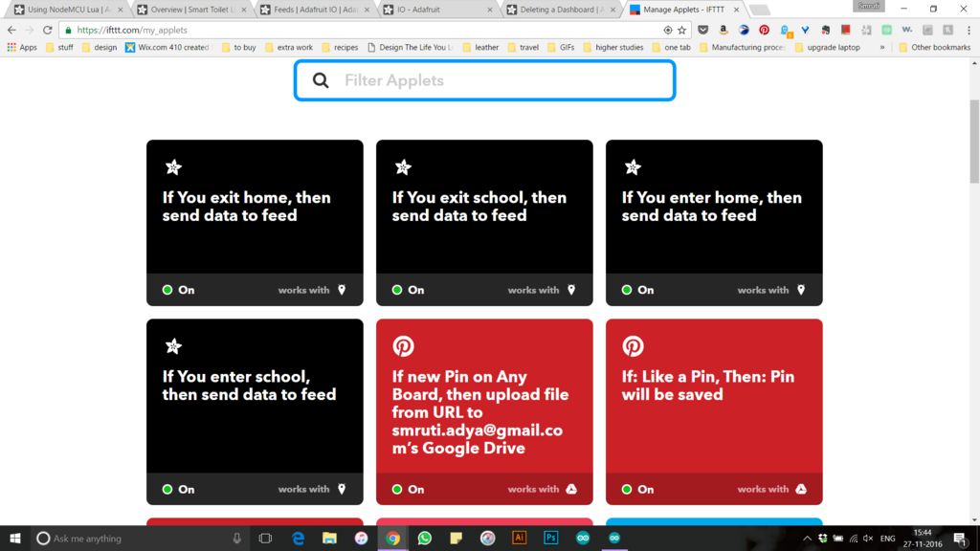Show hidden system tray icons
The height and width of the screenshot is (551, 980).
point(807,539)
